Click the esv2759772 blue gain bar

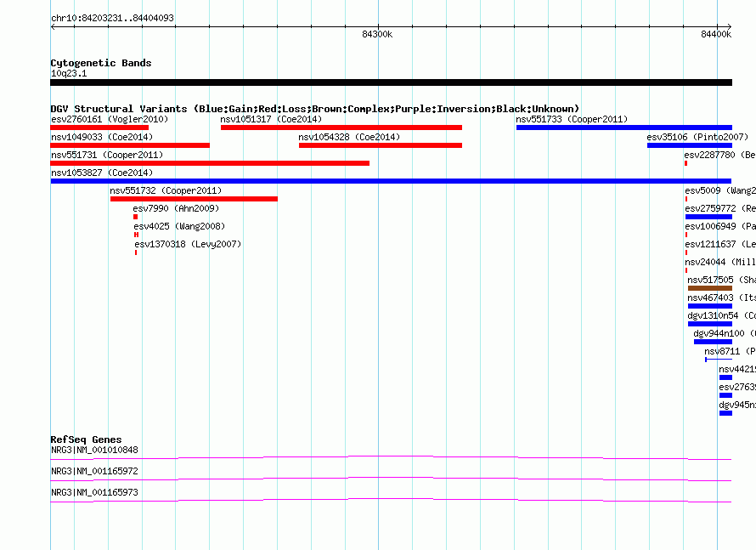tap(708, 217)
